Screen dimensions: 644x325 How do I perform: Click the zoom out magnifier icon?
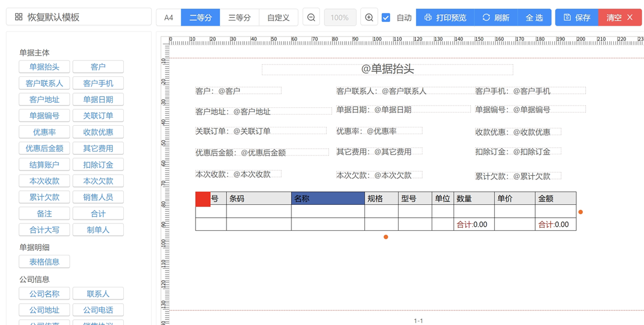(311, 17)
